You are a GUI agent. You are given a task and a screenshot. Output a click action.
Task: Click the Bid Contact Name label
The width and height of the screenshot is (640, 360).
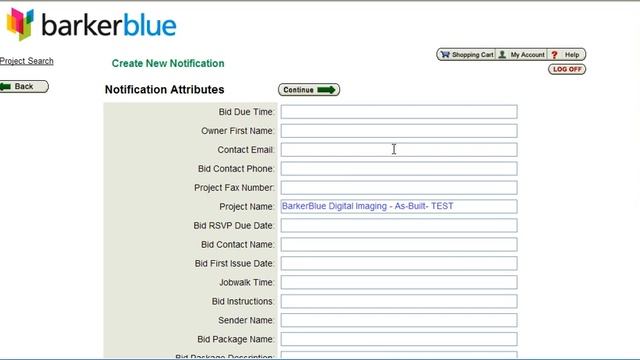238,244
